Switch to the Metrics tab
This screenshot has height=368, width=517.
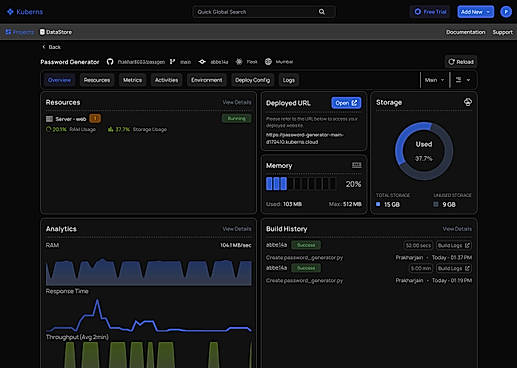coord(132,80)
